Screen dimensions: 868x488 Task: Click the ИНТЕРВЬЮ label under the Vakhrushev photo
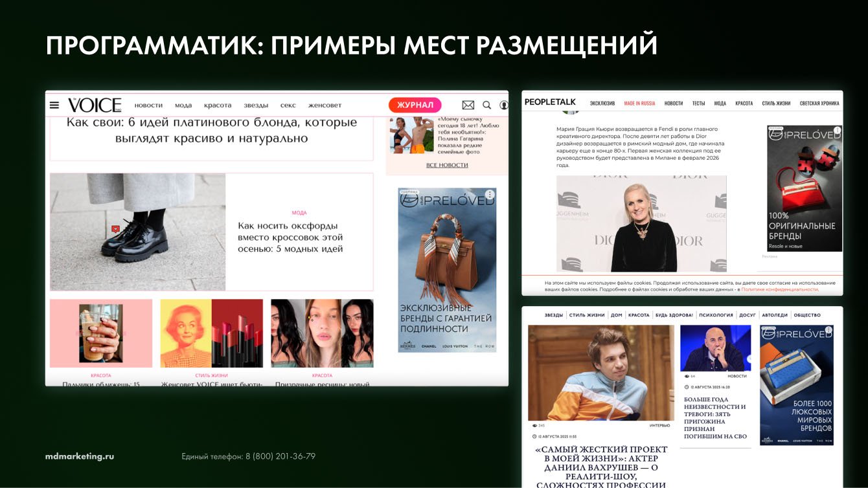pyautogui.click(x=659, y=426)
